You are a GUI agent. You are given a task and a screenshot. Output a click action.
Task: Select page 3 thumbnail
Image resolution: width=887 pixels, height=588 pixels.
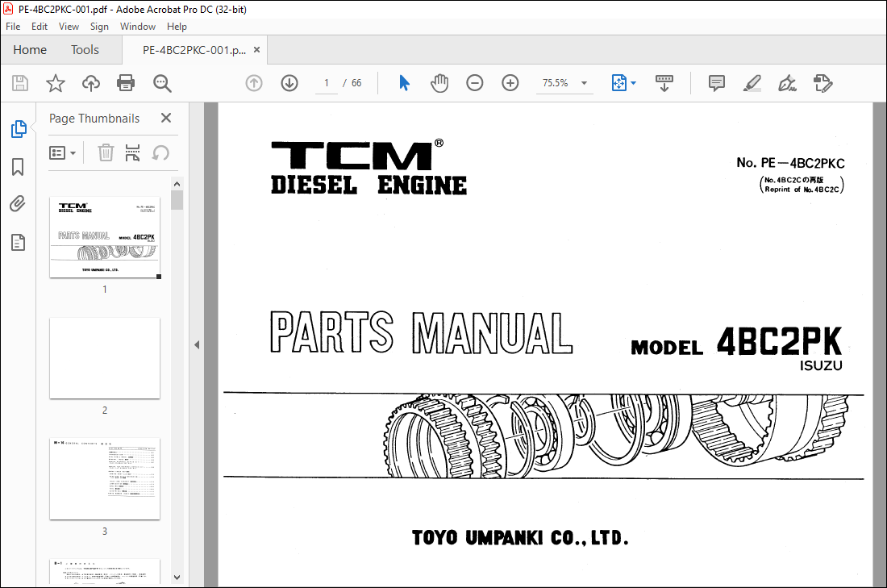[105, 479]
